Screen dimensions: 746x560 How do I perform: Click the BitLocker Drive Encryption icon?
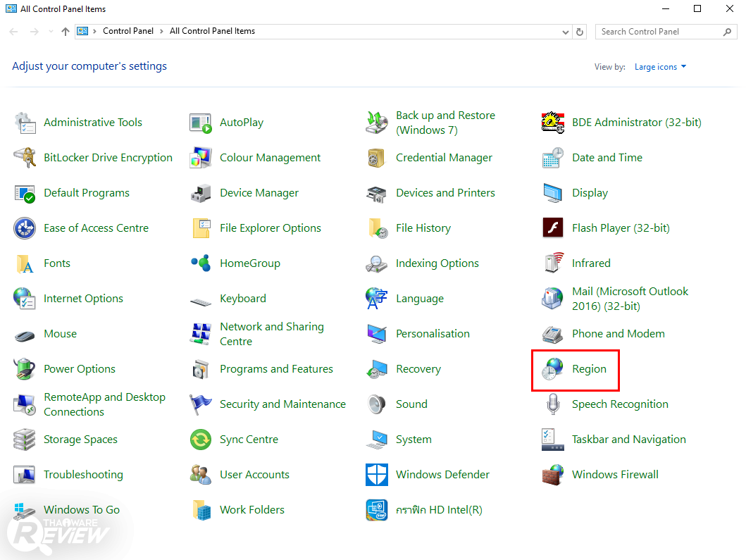pos(25,158)
